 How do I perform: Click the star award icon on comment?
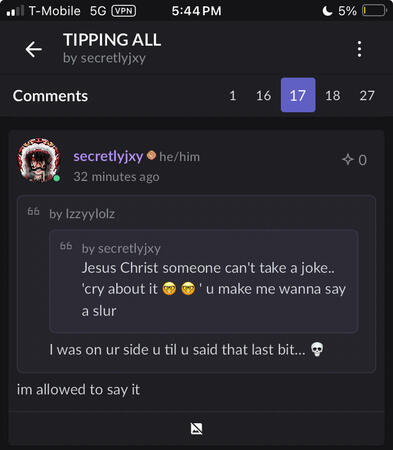click(x=348, y=159)
